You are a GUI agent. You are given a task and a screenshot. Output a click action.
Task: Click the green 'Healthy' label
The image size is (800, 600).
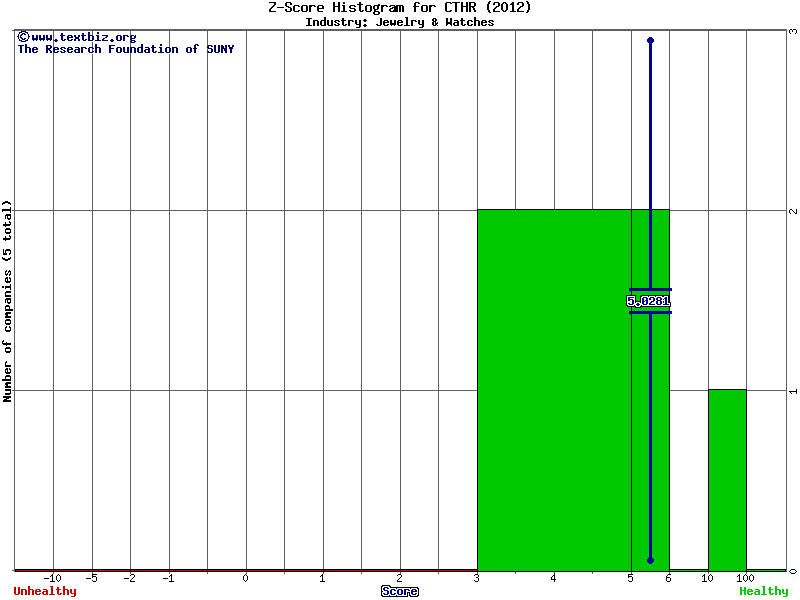pyautogui.click(x=764, y=591)
